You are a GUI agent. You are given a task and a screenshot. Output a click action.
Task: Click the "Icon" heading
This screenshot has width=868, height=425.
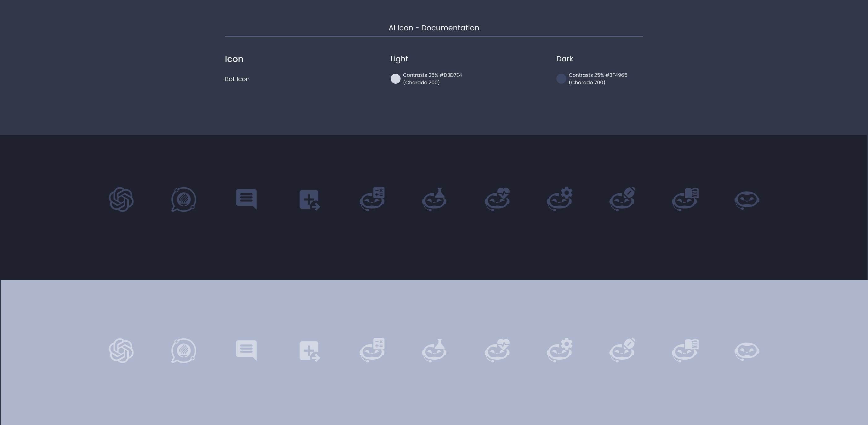tap(234, 59)
